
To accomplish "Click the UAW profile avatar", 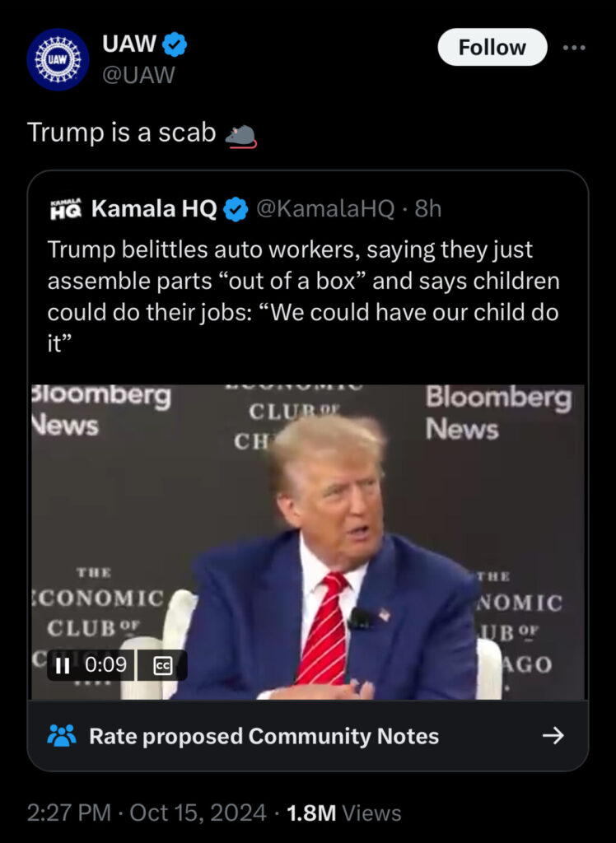I will [58, 59].
